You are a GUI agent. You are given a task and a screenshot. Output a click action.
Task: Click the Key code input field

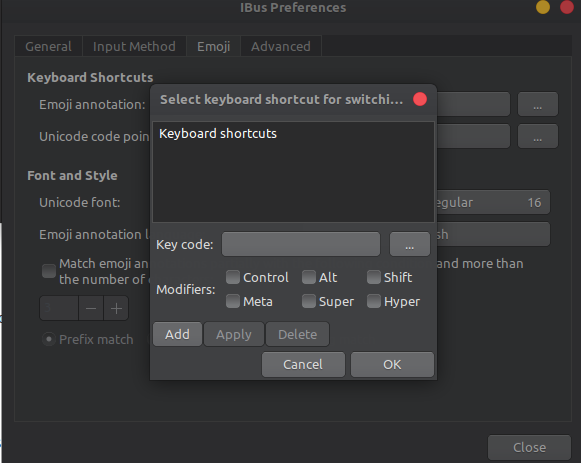(x=301, y=244)
